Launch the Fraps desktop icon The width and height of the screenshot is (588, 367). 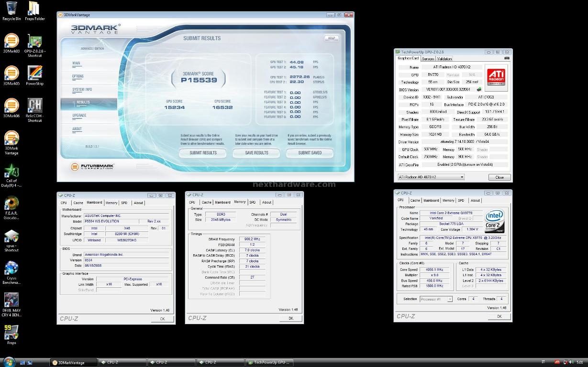[x=11, y=335]
